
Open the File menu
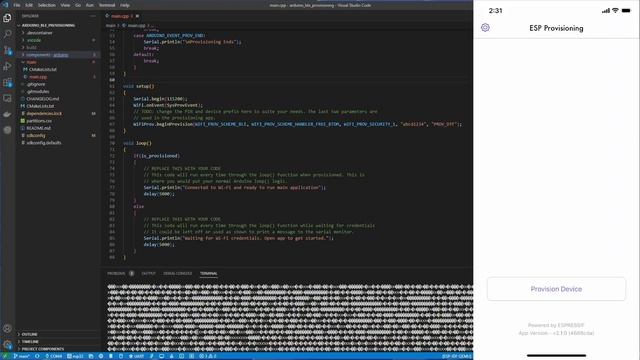(17, 5)
